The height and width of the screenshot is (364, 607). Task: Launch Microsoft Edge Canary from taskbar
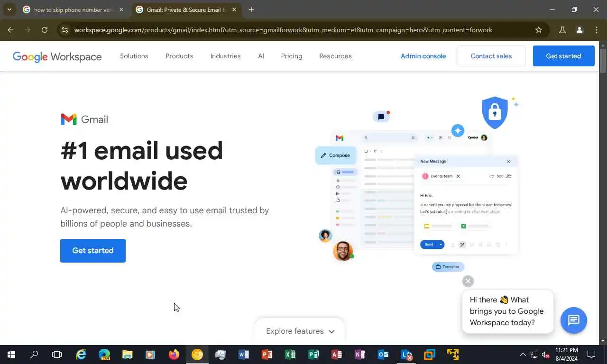point(104,355)
